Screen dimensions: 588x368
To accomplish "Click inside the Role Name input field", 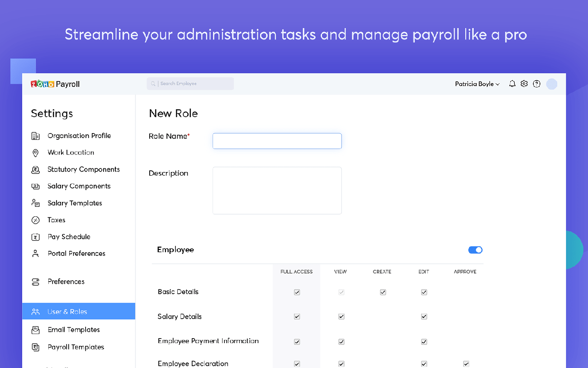I will coord(277,141).
